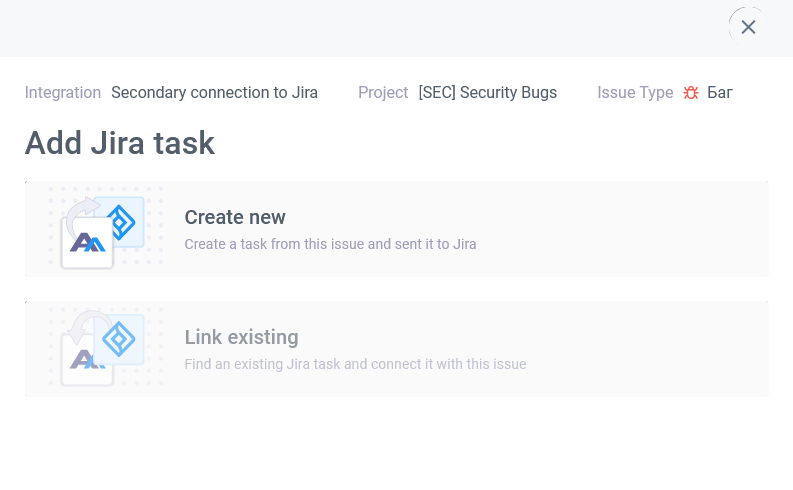Click the red bug issue type icon
Screen dimensions: 793x490
690,93
